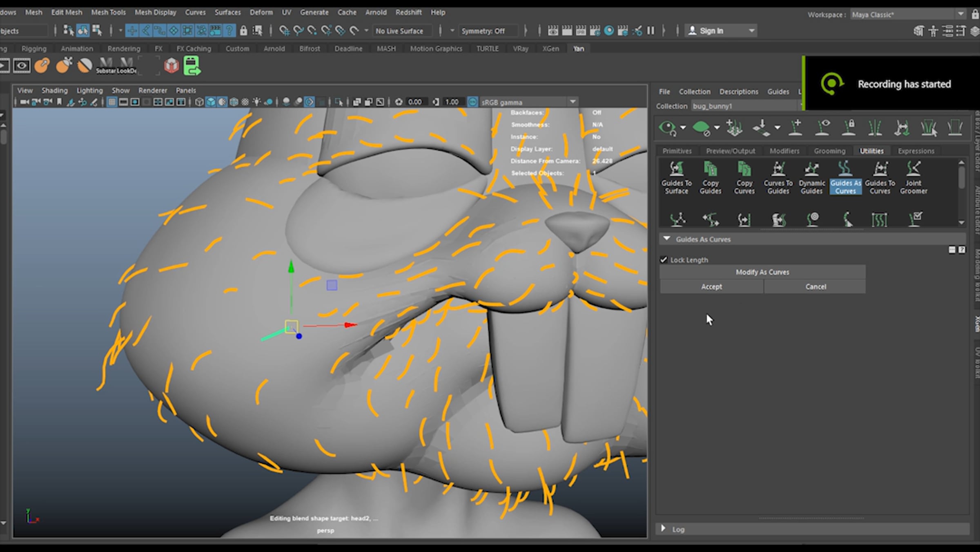Open the Mesh Tools menu
Image resolution: width=980 pixels, height=552 pixels.
(108, 12)
